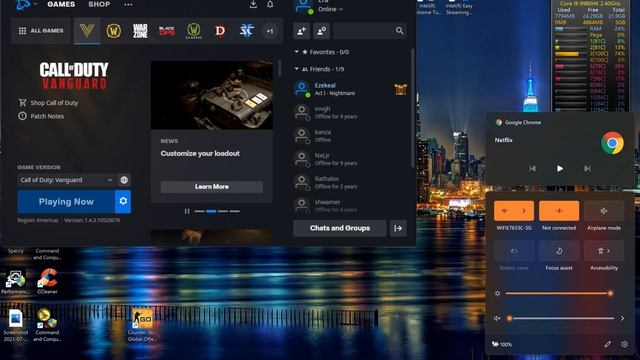640x360 pixels.
Task: Open the downloads icon in Battle.net
Action: (253, 4)
